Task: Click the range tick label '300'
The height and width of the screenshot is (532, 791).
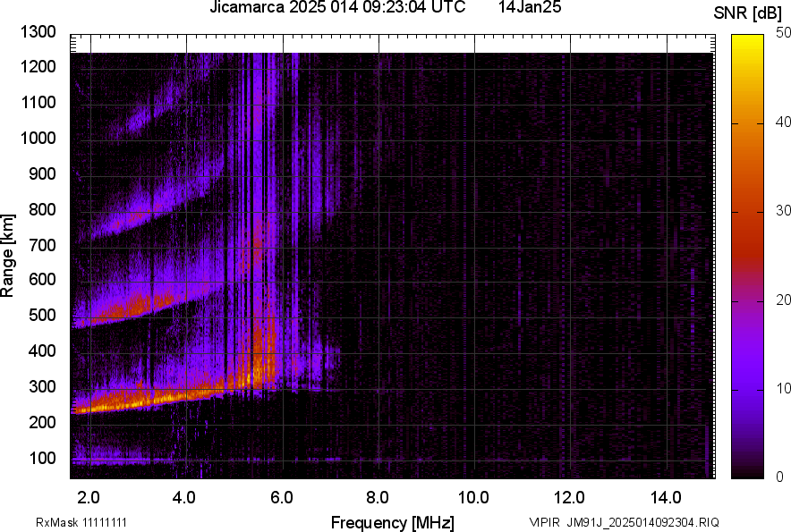Action: (42, 387)
